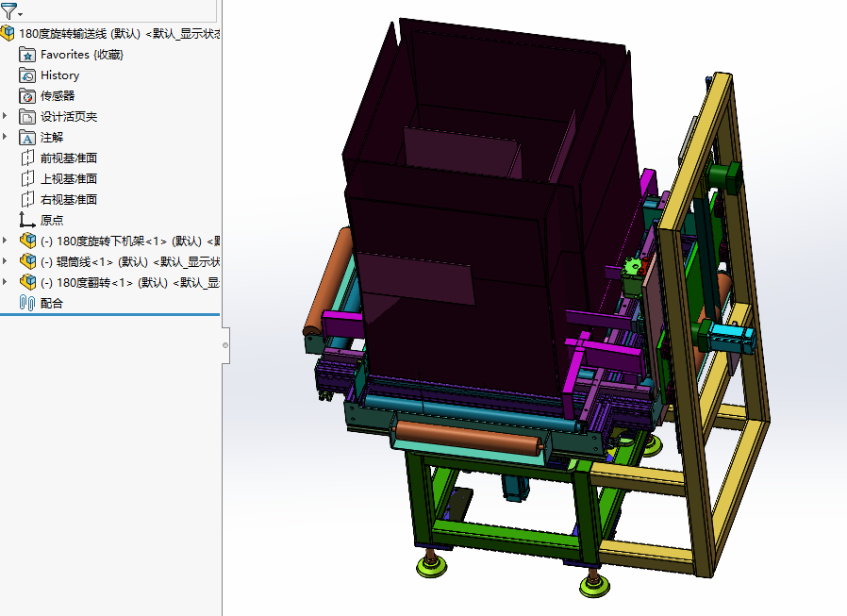
Task: Select the 180度翻转<1> label
Action: pos(130,283)
